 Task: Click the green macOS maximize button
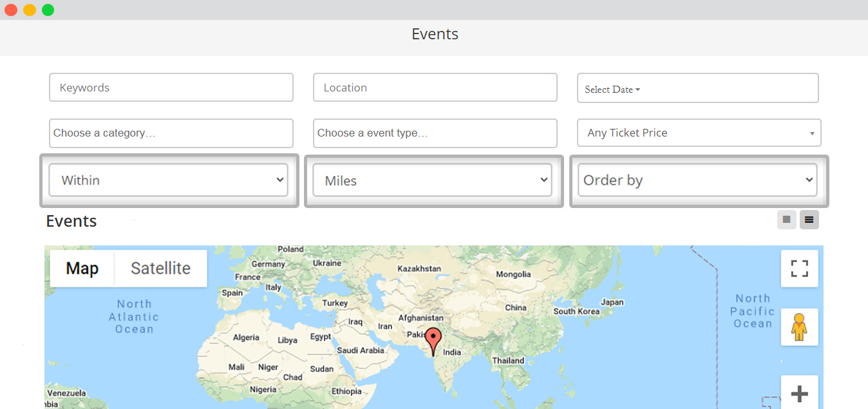48,10
